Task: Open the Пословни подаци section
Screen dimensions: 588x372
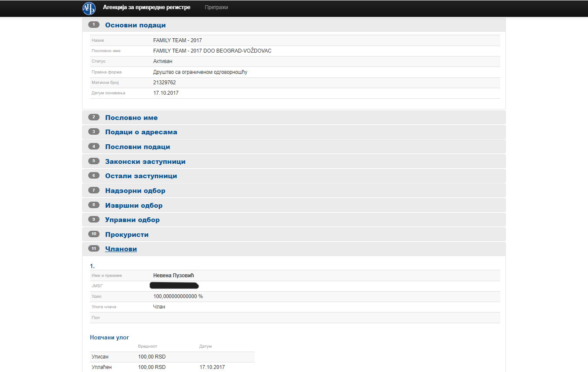Action: [x=137, y=147]
